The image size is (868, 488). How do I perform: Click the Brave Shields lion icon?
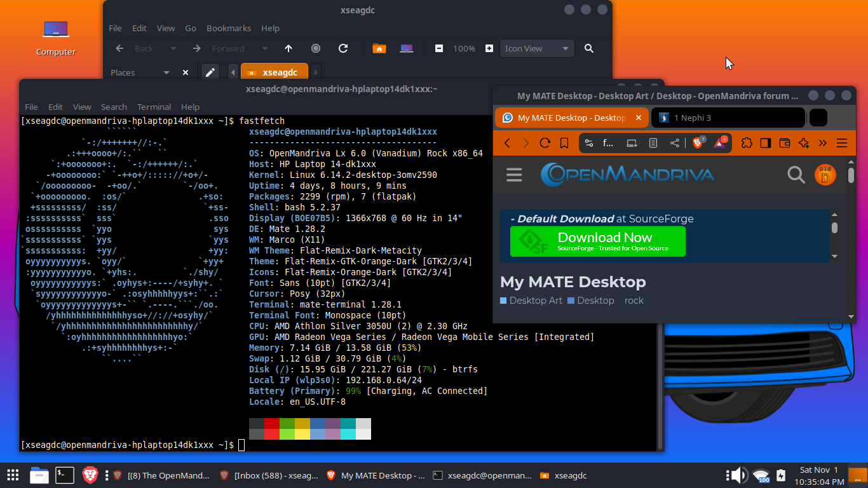[698, 143]
